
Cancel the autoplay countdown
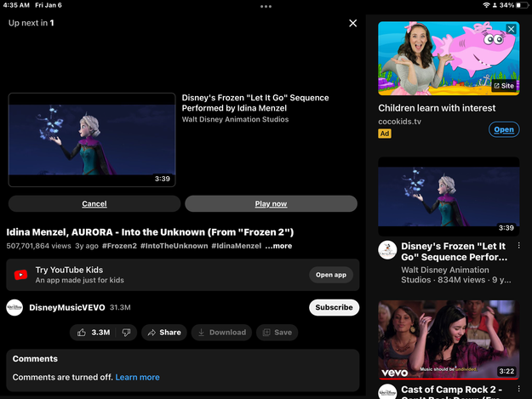tap(94, 203)
